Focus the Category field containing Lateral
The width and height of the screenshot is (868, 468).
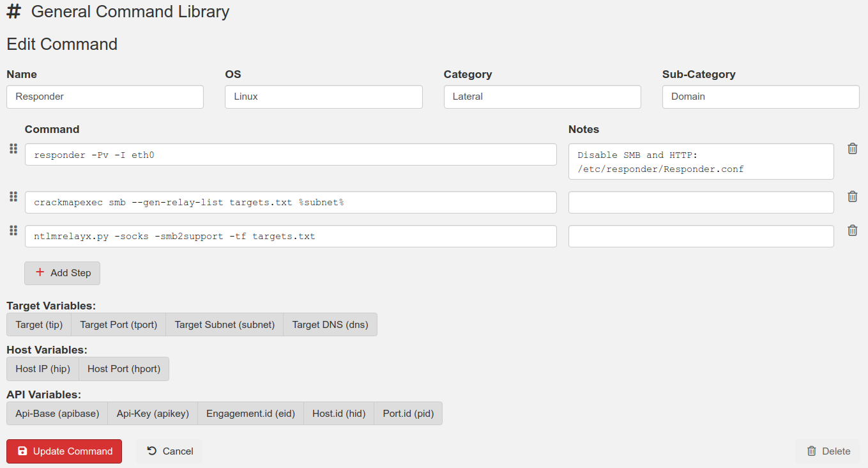(542, 97)
